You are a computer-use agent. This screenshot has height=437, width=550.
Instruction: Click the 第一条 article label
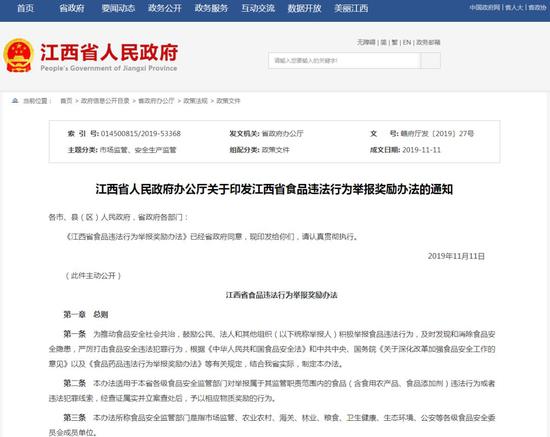tap(74, 334)
